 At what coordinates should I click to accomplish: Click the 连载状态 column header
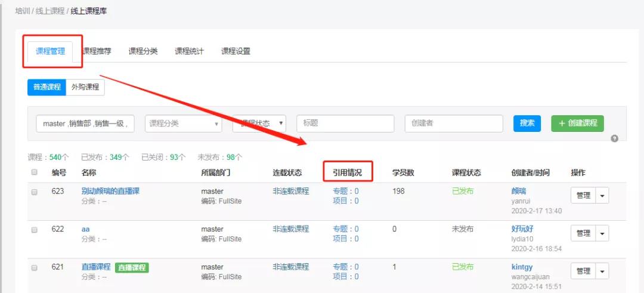[x=287, y=172]
